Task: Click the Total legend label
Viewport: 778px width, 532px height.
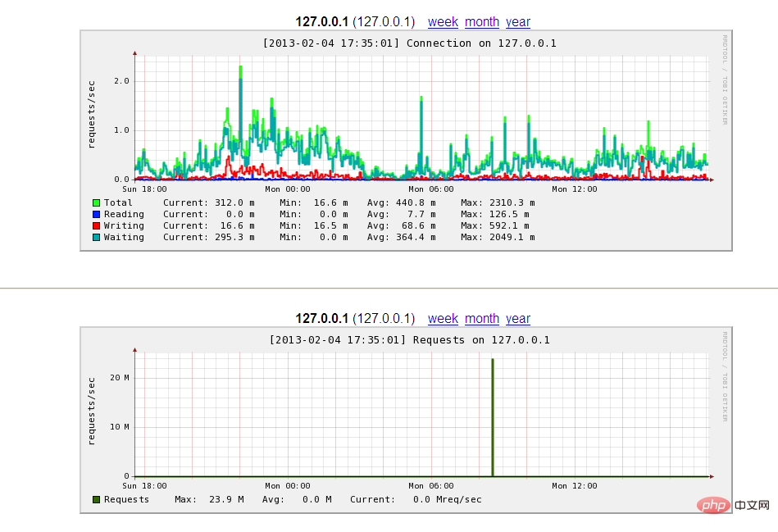Action: pyautogui.click(x=118, y=203)
